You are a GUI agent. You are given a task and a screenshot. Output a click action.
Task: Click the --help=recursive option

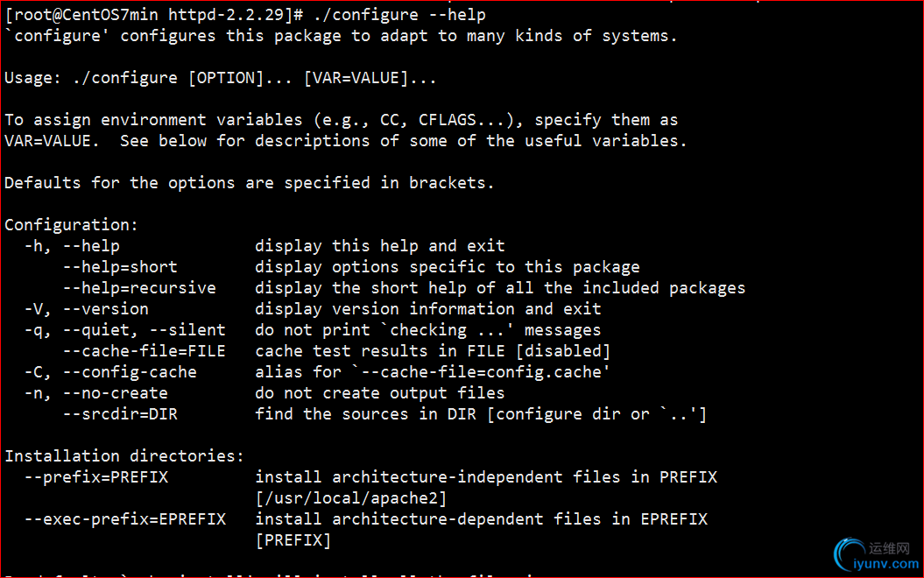coord(139,288)
